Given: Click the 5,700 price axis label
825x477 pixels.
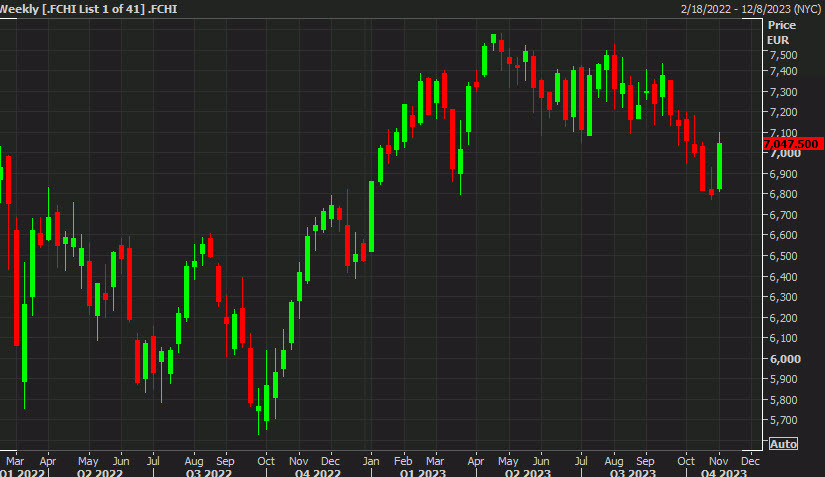Looking at the screenshot, I should click(x=782, y=421).
